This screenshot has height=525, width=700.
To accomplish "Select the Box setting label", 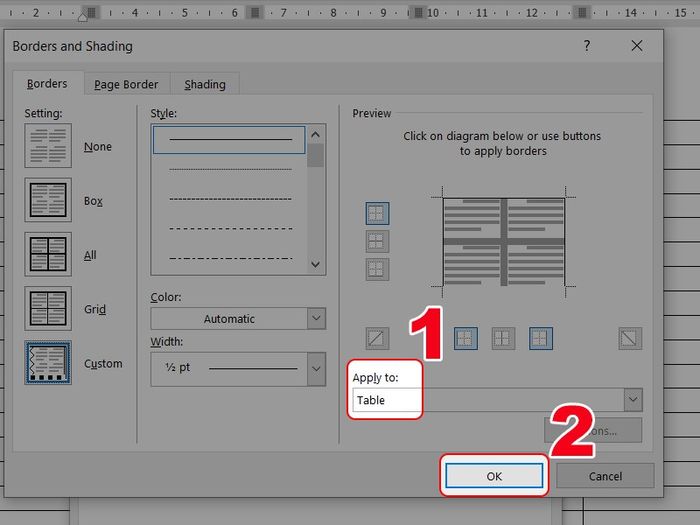I will pos(93,201).
